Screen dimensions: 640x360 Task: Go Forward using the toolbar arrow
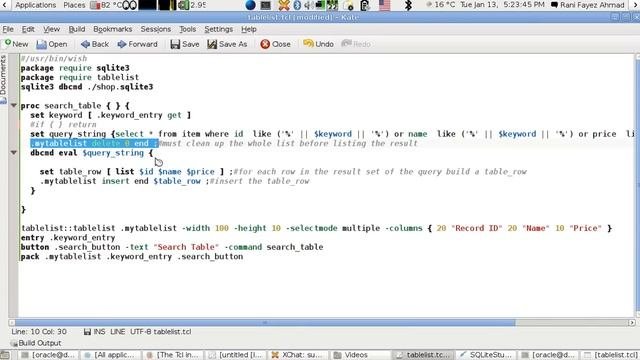point(138,44)
